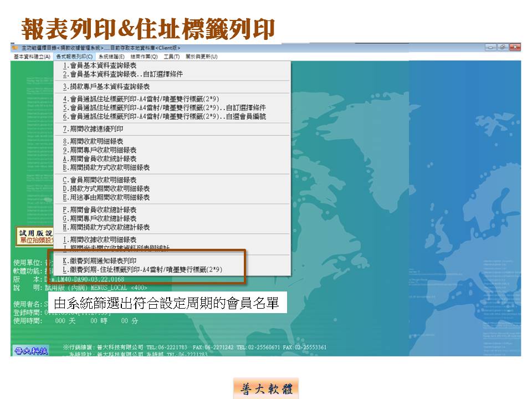532x399 pixels.
Task: Select D.捐款方式期間收款明細報表
Action: tap(172, 188)
